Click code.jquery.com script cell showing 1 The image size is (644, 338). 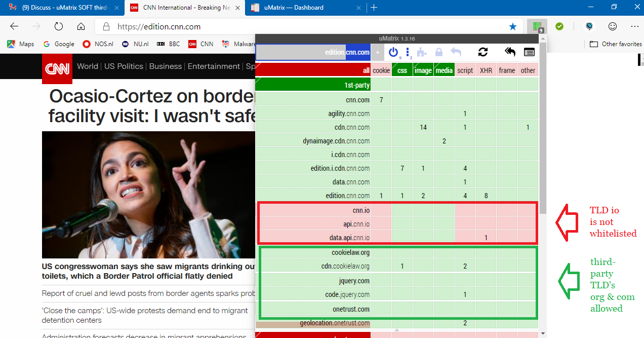coord(465,294)
